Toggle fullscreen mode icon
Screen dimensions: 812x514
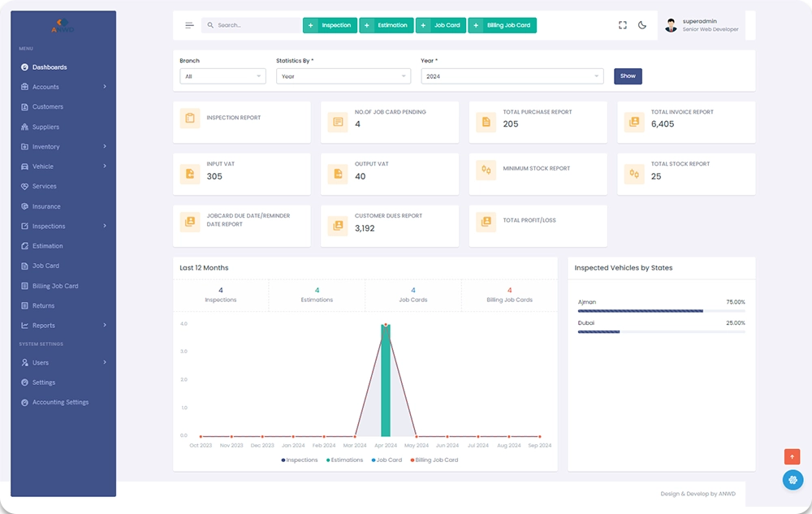pos(623,25)
